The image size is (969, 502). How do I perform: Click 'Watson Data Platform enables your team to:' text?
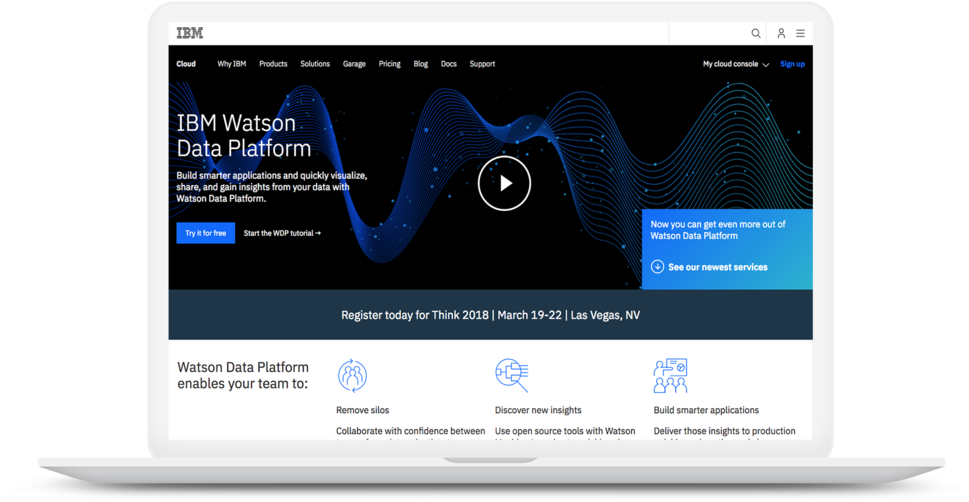243,375
